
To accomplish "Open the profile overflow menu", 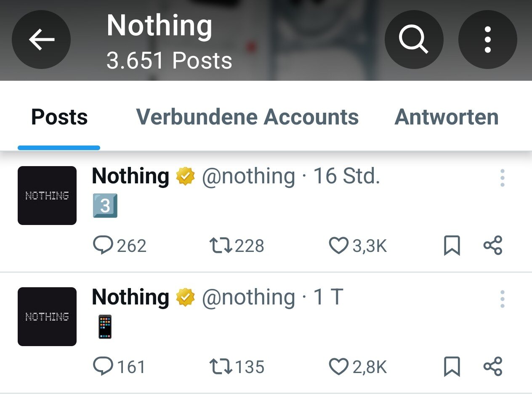I will click(487, 40).
